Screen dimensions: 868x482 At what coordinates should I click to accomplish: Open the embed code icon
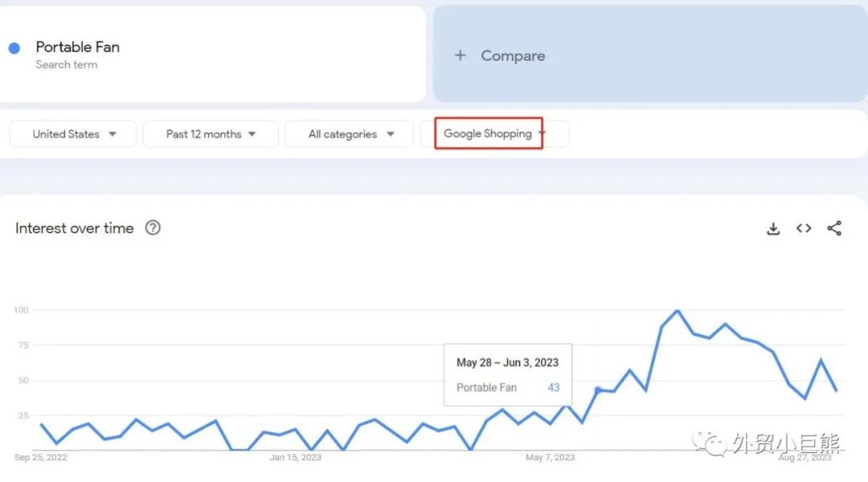tap(804, 229)
